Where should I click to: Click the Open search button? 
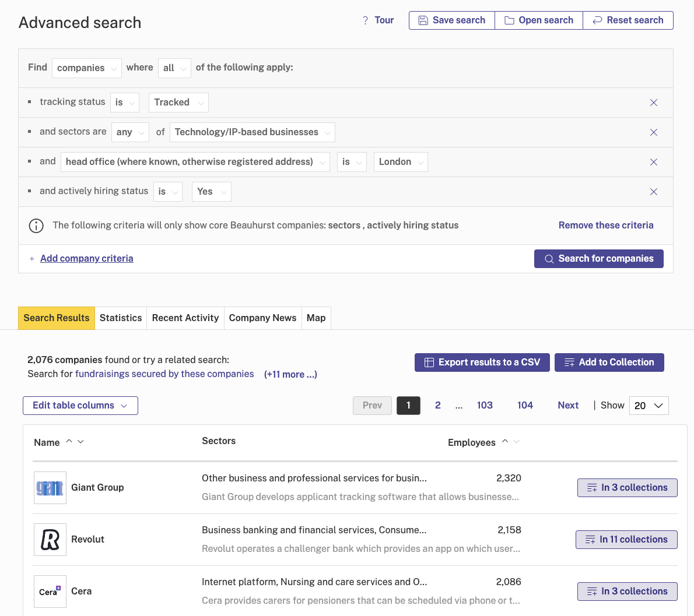click(x=539, y=20)
